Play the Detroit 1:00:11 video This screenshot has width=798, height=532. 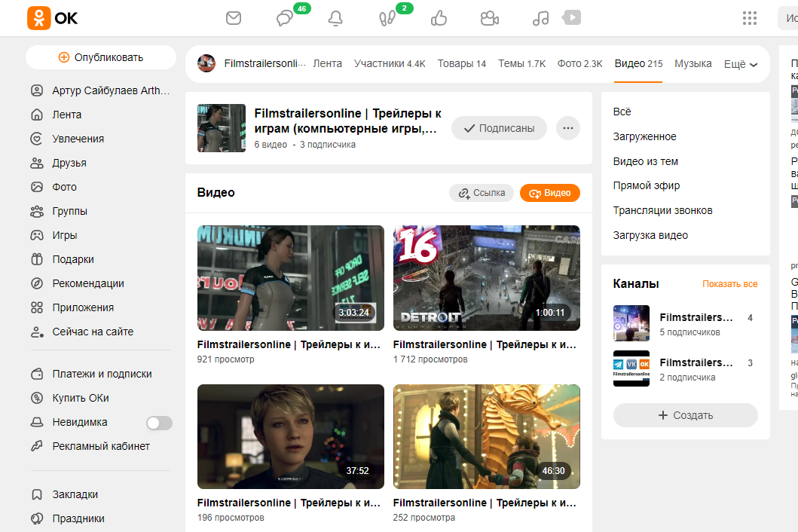[x=487, y=278]
